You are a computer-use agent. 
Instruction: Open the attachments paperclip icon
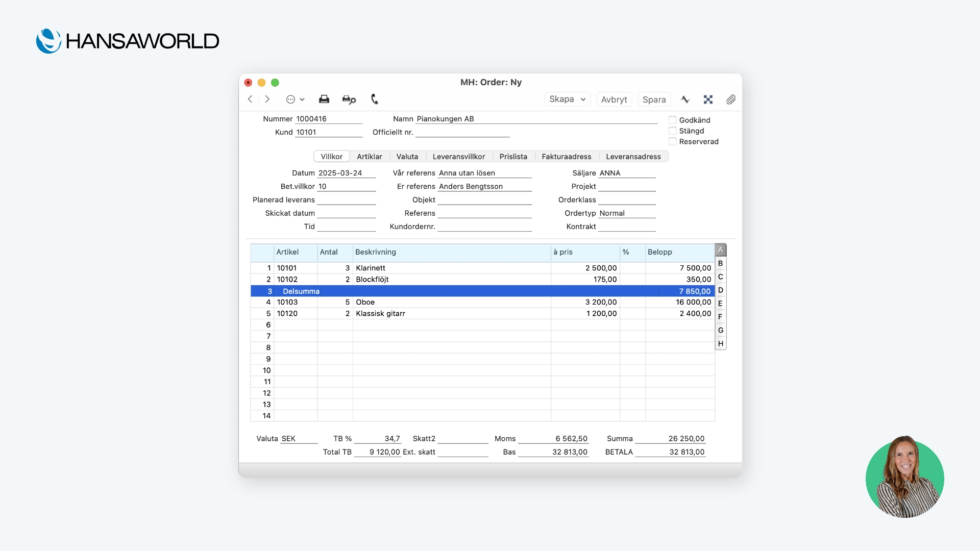731,99
